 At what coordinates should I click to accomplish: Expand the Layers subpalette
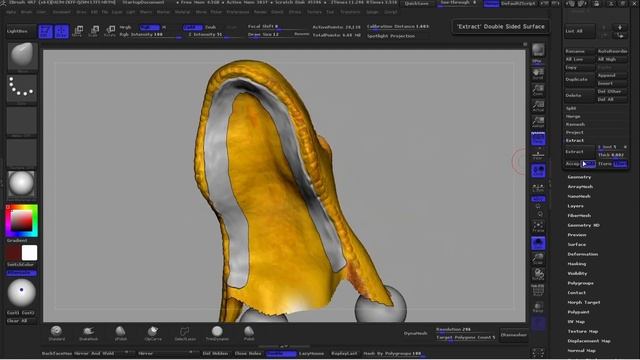click(x=576, y=206)
